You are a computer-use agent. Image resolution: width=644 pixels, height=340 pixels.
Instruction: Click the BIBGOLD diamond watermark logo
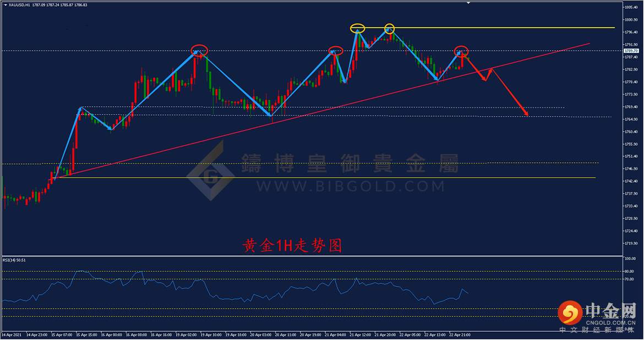tap(211, 170)
